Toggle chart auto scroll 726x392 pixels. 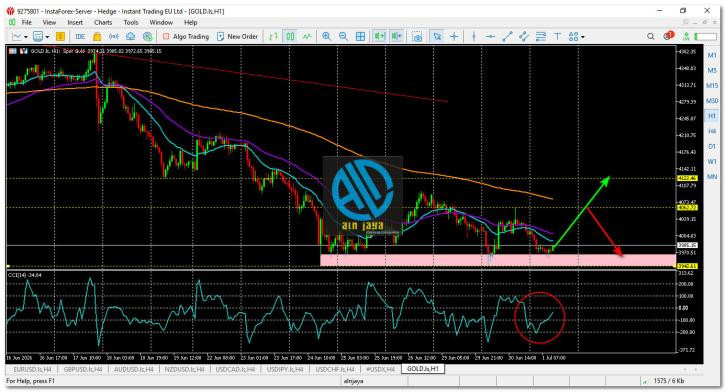click(380, 36)
